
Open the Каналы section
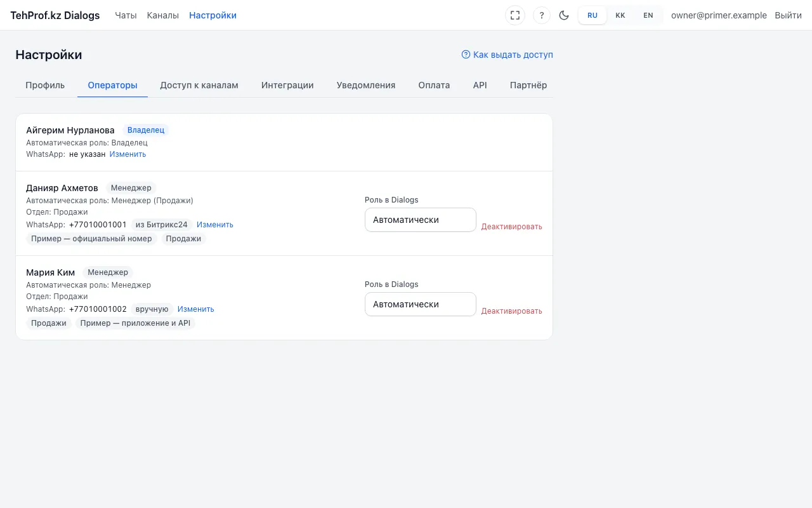[163, 15]
